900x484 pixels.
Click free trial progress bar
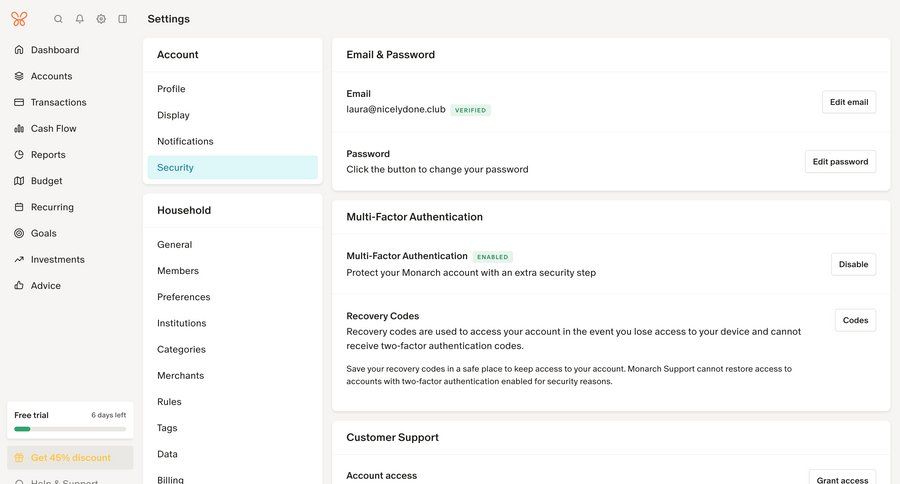pos(70,429)
